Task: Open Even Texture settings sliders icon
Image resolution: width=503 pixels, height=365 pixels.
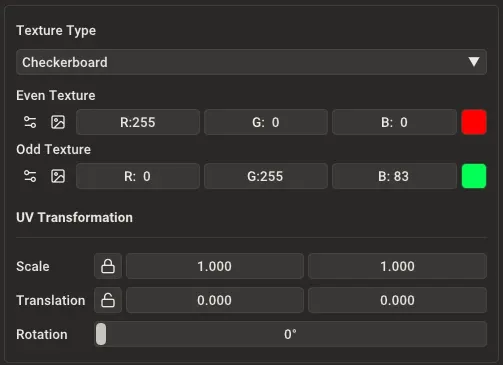Action: point(30,122)
